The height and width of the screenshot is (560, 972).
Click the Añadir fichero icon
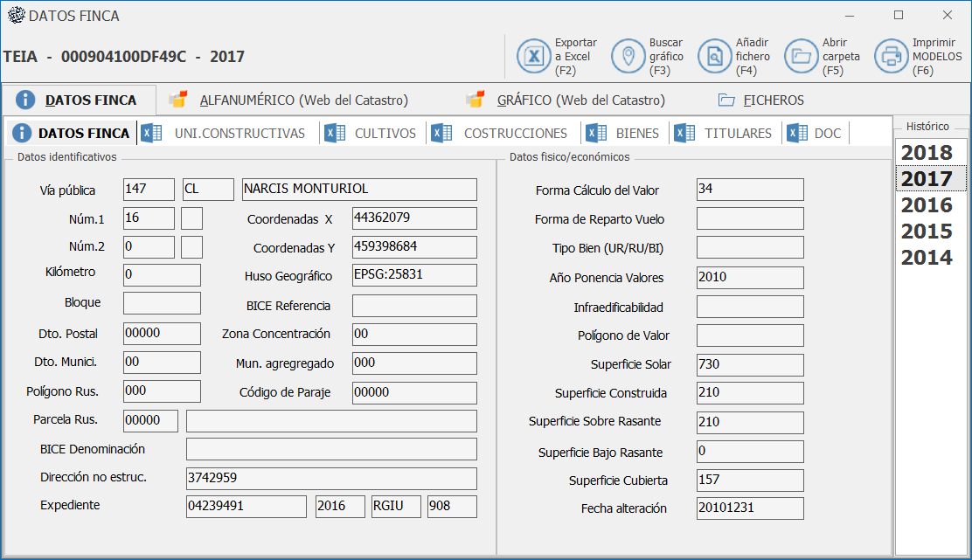(x=714, y=57)
